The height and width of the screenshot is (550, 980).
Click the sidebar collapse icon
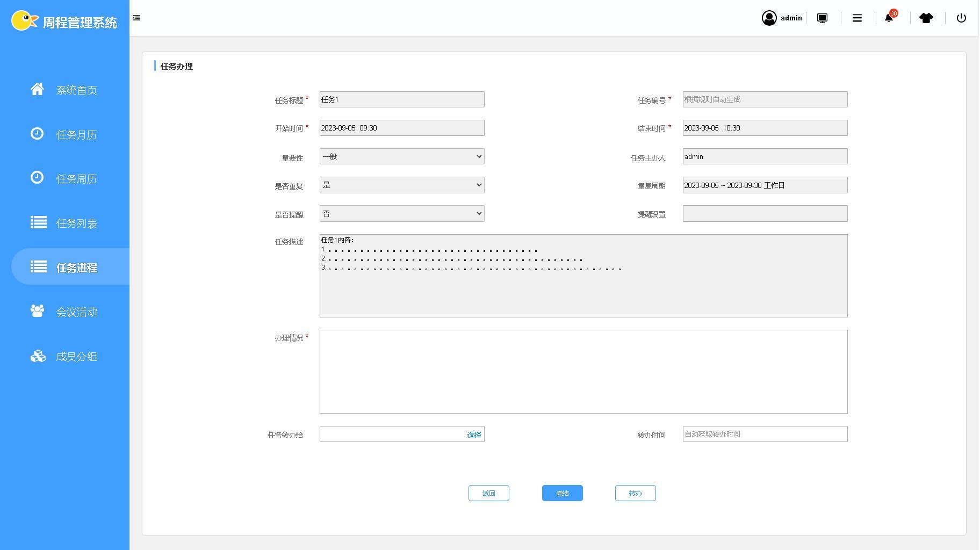pyautogui.click(x=136, y=18)
